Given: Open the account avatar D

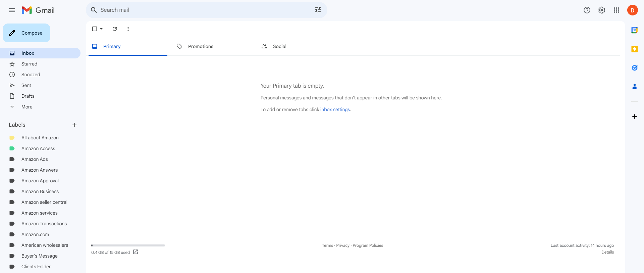Looking at the screenshot, I should (633, 10).
